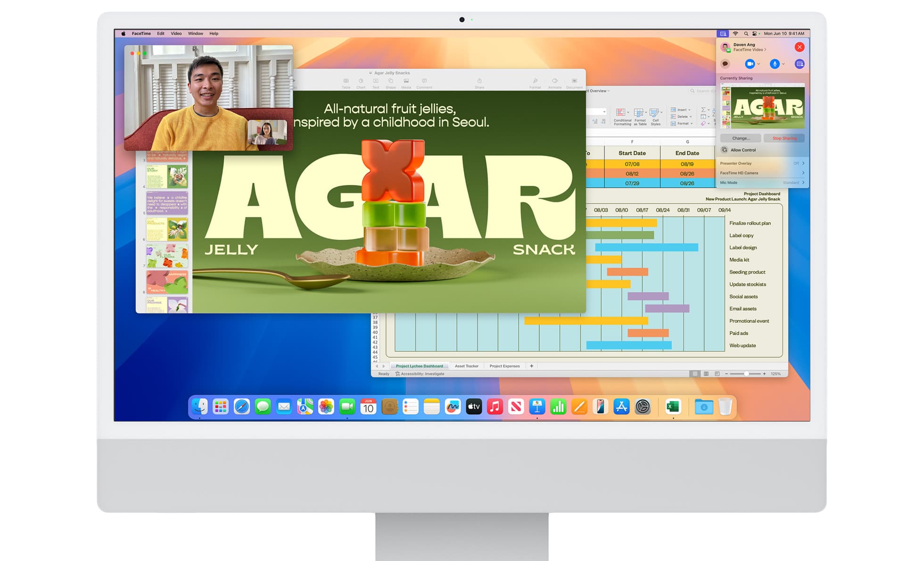Open FaceTime from the Dock
The width and height of the screenshot is (924, 561).
click(x=347, y=406)
